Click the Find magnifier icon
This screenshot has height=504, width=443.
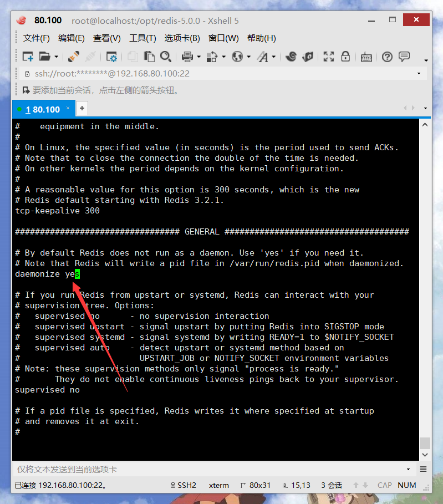click(x=166, y=57)
